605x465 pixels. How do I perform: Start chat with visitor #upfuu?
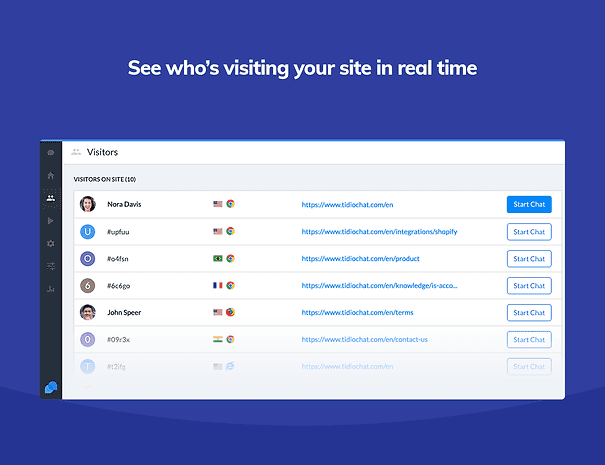pyautogui.click(x=528, y=231)
